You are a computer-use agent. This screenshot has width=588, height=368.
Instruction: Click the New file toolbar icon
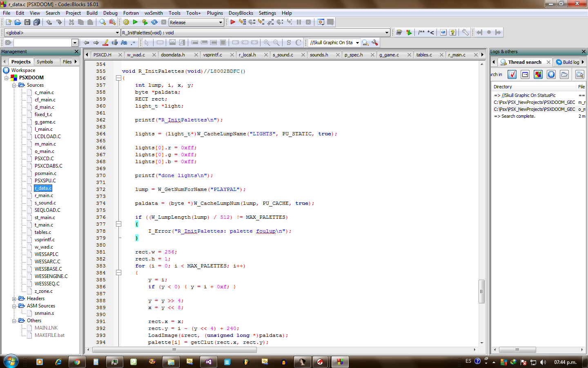[x=8, y=22]
